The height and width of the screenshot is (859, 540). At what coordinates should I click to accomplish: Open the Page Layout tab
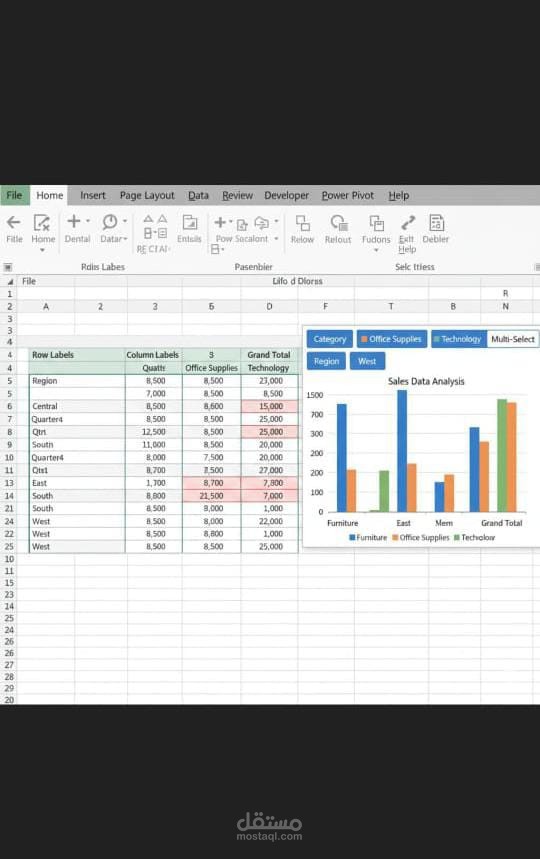[x=147, y=196]
